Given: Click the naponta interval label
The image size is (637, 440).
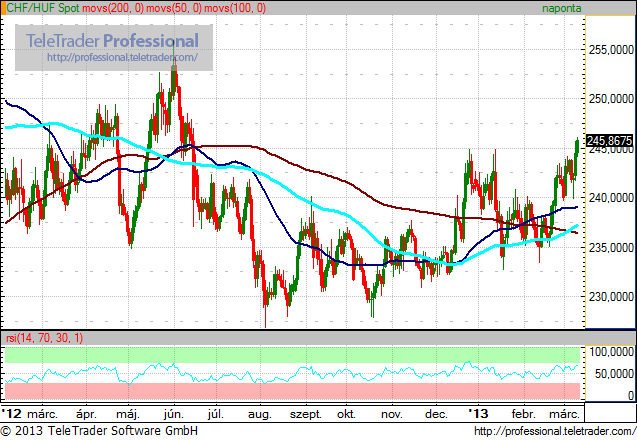Looking at the screenshot, I should click(561, 8).
